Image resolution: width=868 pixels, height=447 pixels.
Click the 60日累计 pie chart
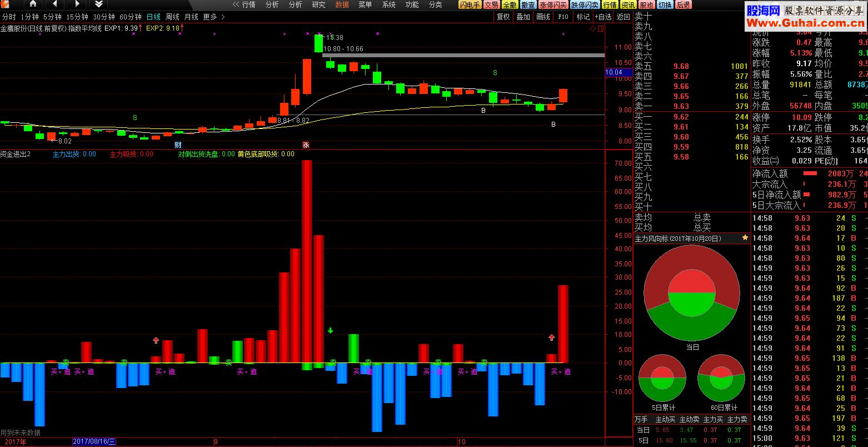(x=721, y=378)
